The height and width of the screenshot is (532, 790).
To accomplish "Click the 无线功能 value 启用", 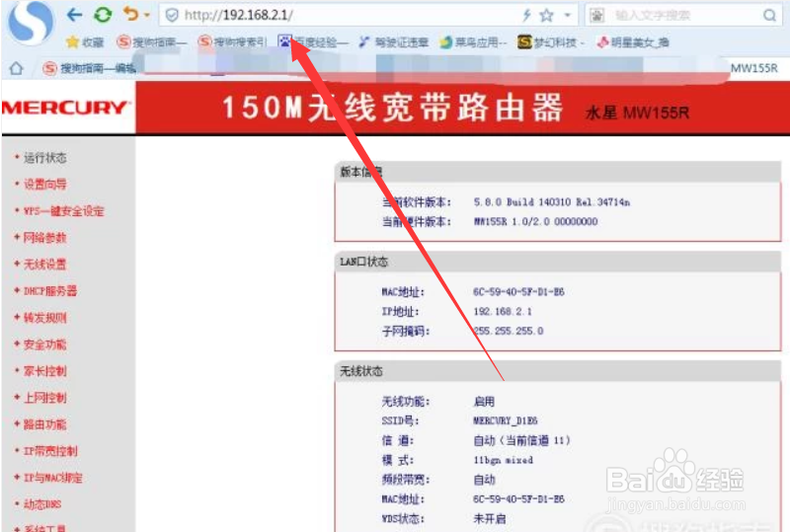I will [x=484, y=402].
